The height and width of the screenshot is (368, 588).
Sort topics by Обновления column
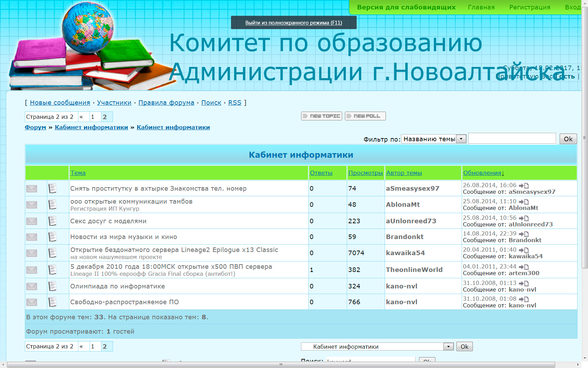pos(482,173)
